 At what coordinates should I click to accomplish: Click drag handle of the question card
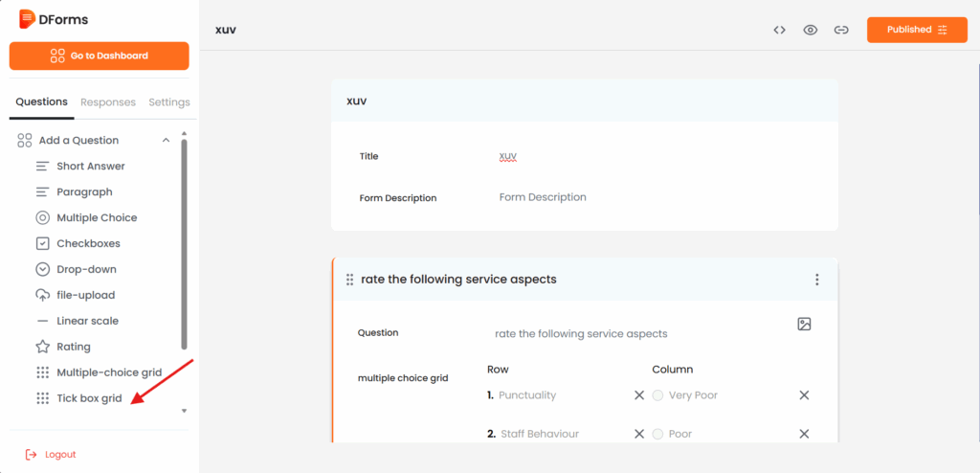[x=349, y=280]
